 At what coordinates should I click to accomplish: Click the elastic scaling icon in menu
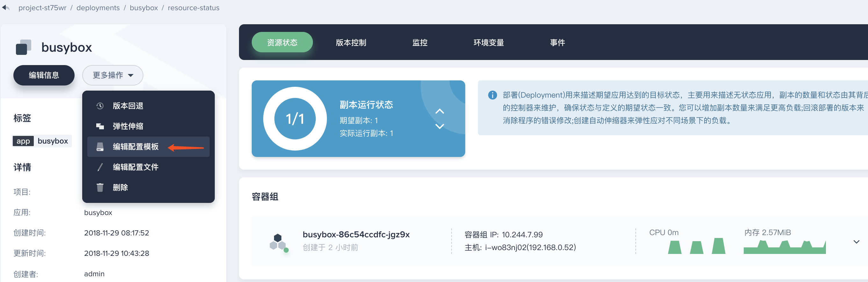point(100,126)
